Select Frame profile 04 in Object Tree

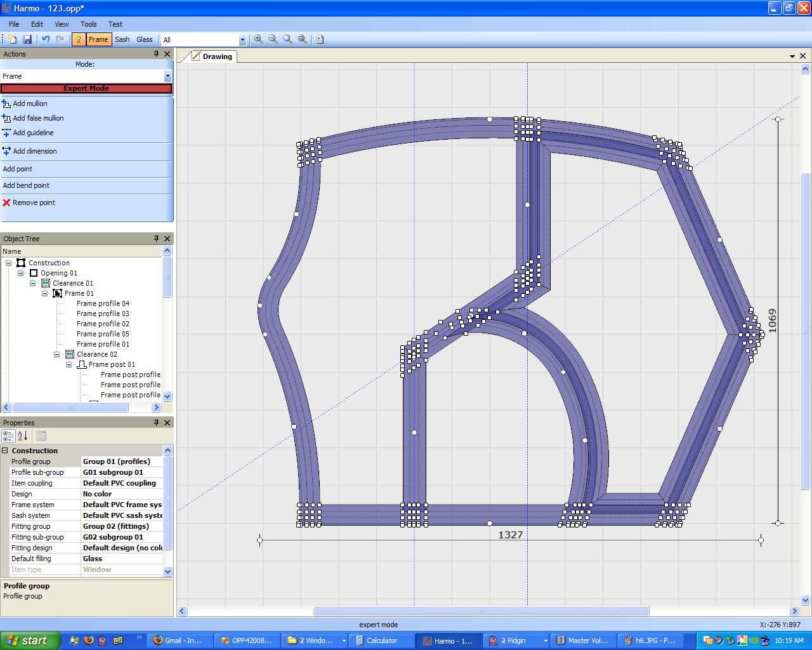pyautogui.click(x=103, y=303)
